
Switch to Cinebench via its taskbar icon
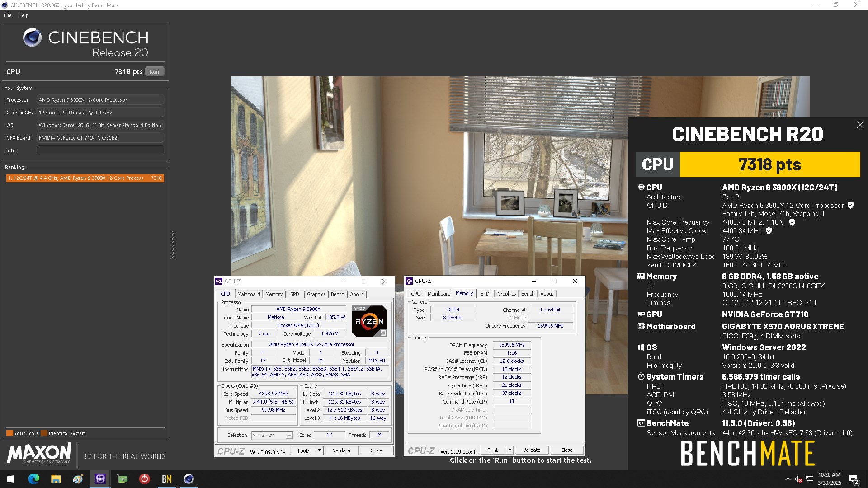(x=189, y=479)
